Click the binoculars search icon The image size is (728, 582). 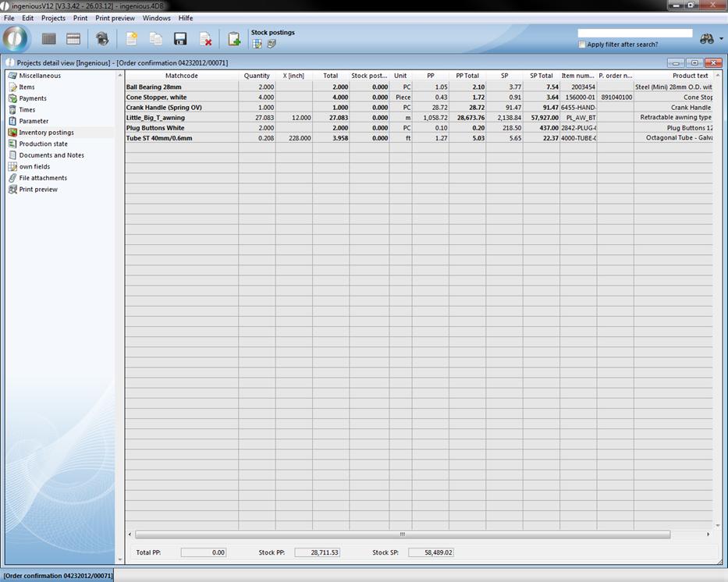pos(707,38)
